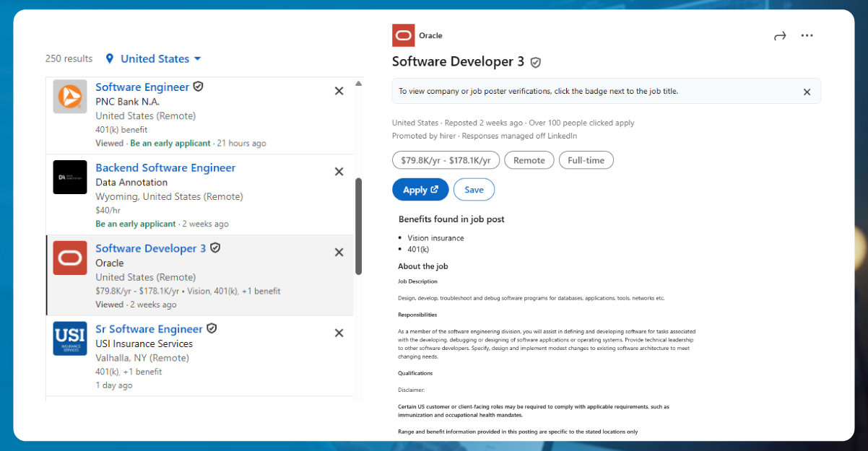Viewport: 868px width, 451px height.
Task: Open the United States location dropdown
Action: point(154,58)
